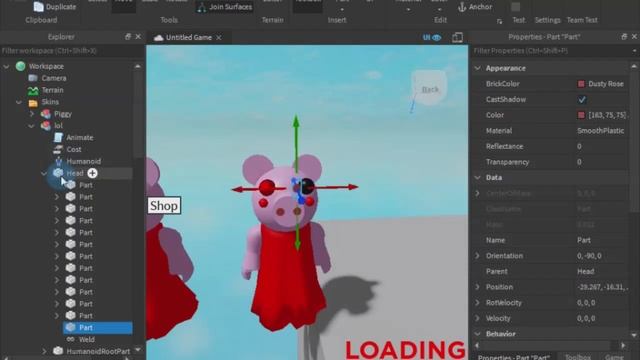Collapse the lol model
640x360 pixels.
[31, 126]
